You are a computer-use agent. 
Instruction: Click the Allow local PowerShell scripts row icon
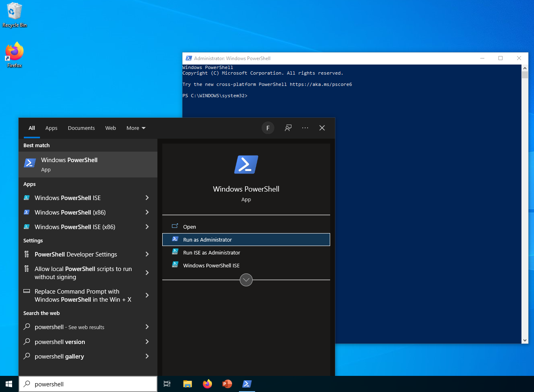27,269
